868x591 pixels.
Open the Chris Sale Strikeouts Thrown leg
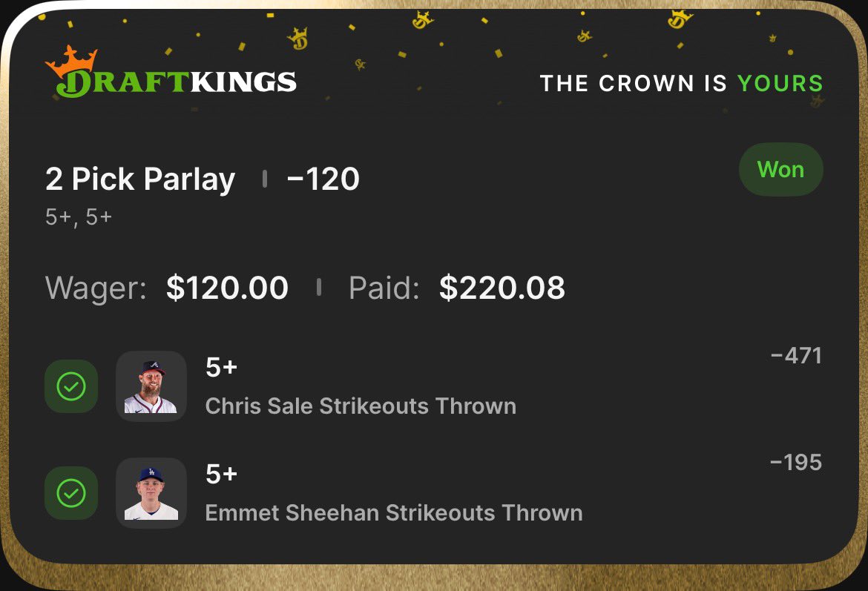coord(361,406)
